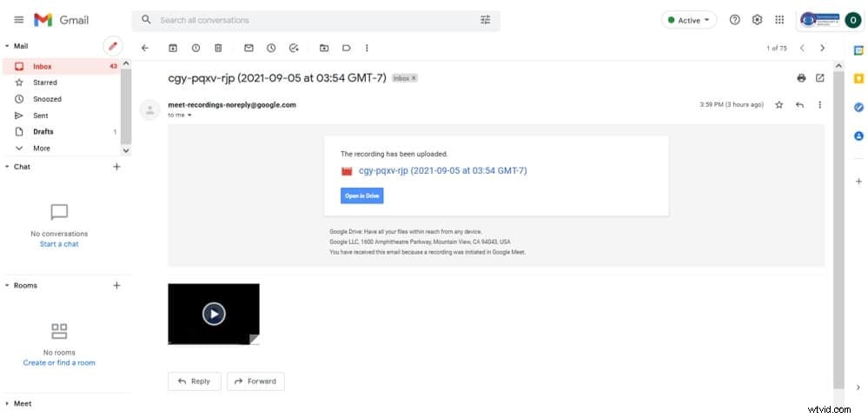This screenshot has width=868, height=418.
Task: Click the Forward button
Action: click(x=255, y=382)
